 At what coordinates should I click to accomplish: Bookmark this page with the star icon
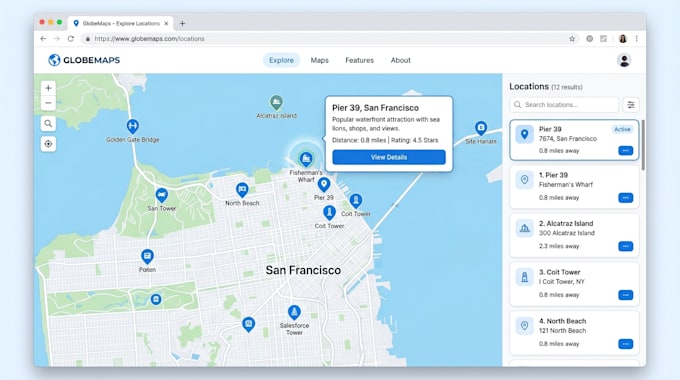tap(572, 39)
